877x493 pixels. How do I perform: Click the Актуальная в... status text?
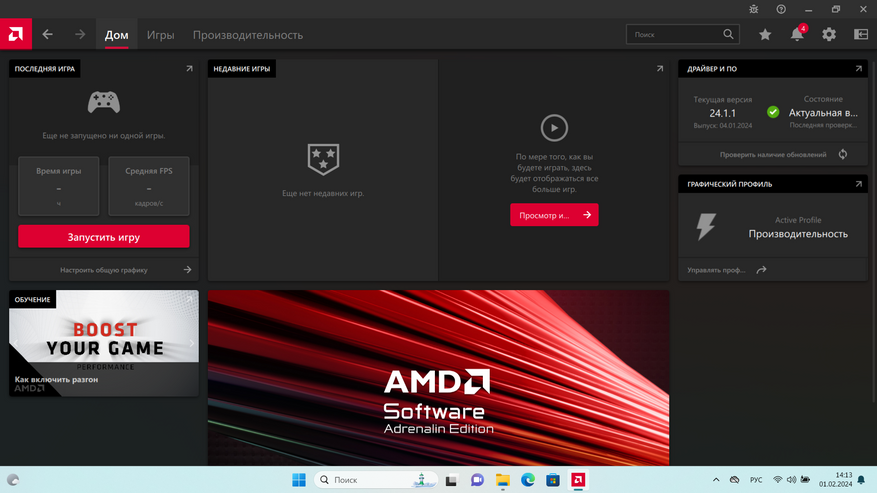click(x=823, y=113)
